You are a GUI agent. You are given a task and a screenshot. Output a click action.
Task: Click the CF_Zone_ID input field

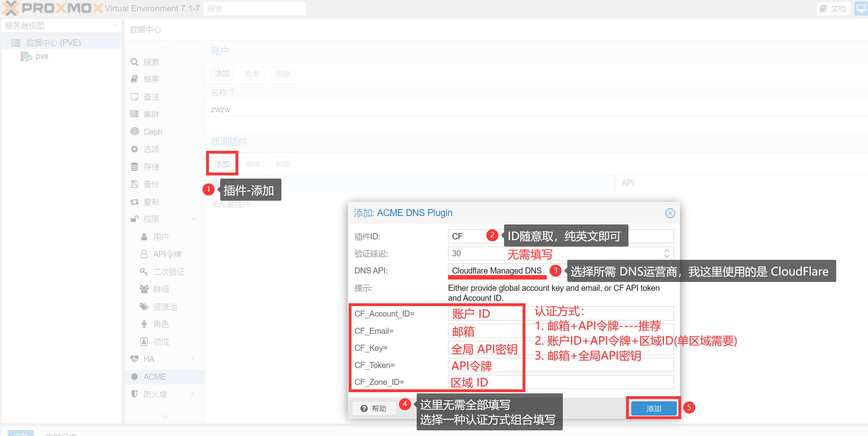[x=560, y=382]
